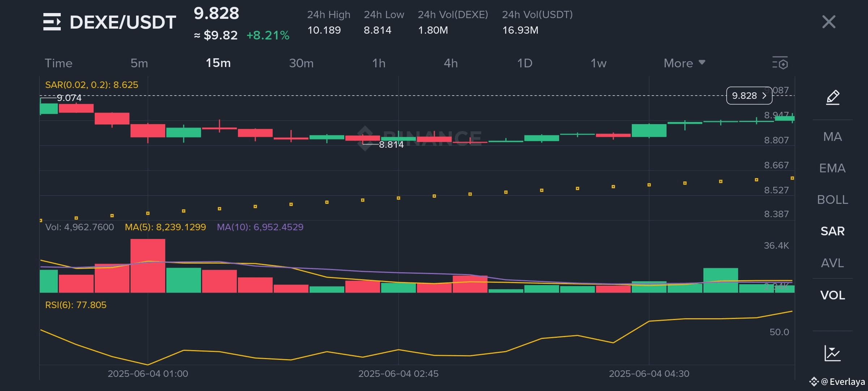Click the 36.4K volume axis label
Viewport: 868px width, 391px height.
pyautogui.click(x=776, y=245)
